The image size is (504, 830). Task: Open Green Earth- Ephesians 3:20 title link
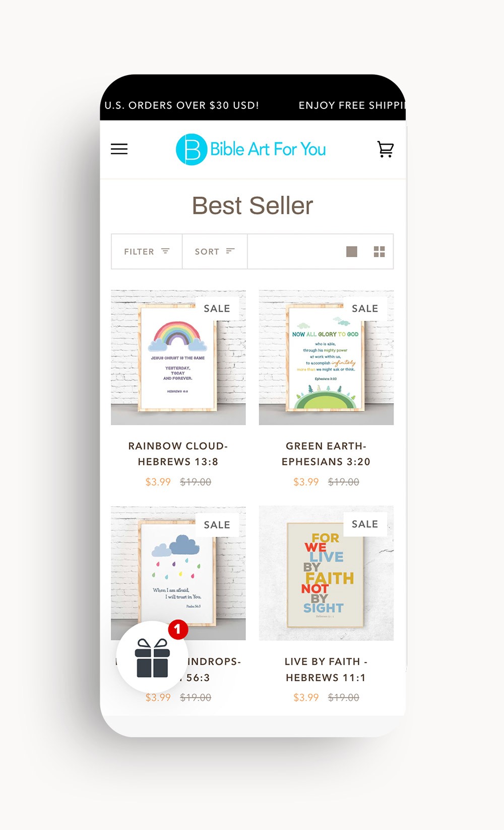(326, 454)
